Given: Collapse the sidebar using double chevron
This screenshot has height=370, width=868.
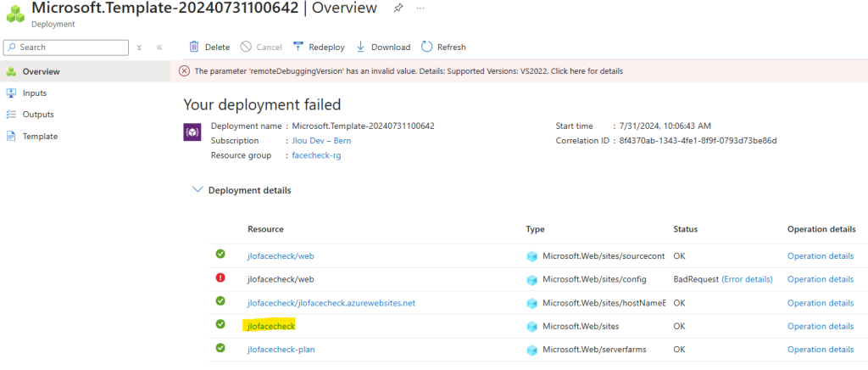Looking at the screenshot, I should pos(159,48).
